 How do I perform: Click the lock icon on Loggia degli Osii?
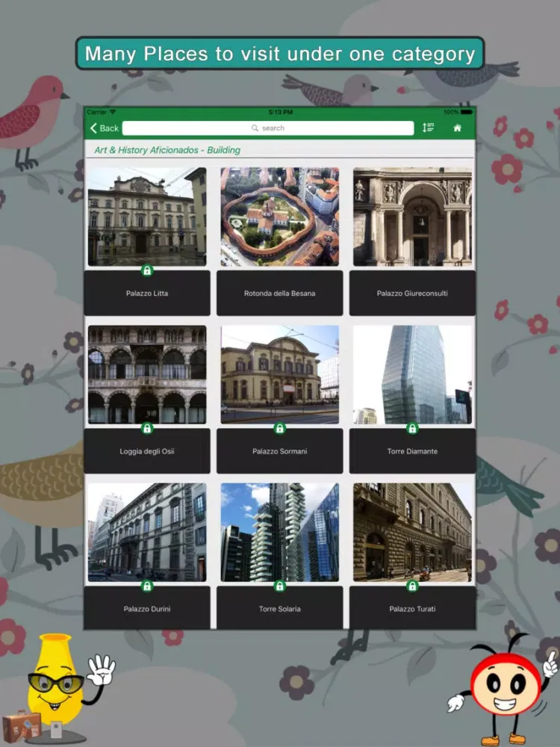click(x=147, y=428)
